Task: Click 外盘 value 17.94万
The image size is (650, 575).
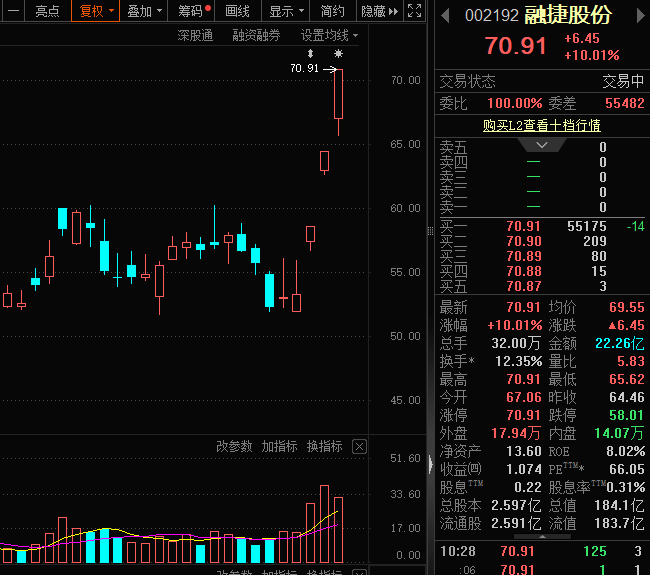Action: point(516,433)
